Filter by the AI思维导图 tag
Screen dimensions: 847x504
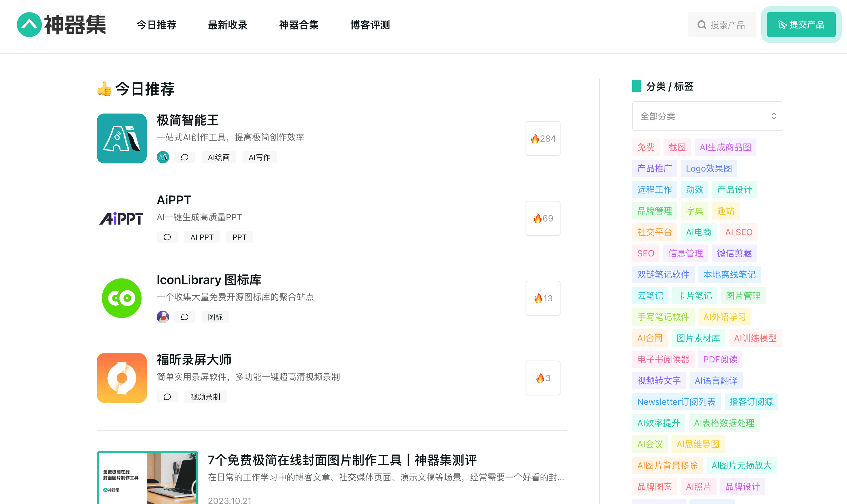coord(698,444)
